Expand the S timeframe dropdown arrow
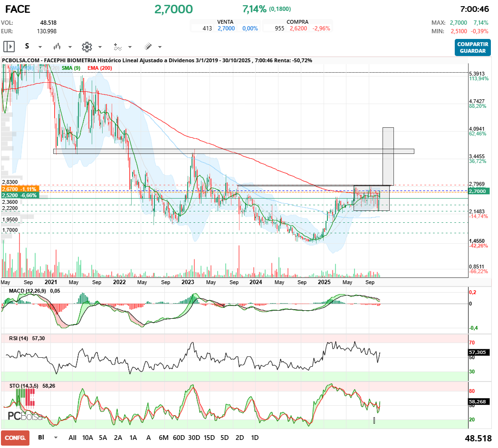Image resolution: width=498 pixels, height=448 pixels. [40, 47]
